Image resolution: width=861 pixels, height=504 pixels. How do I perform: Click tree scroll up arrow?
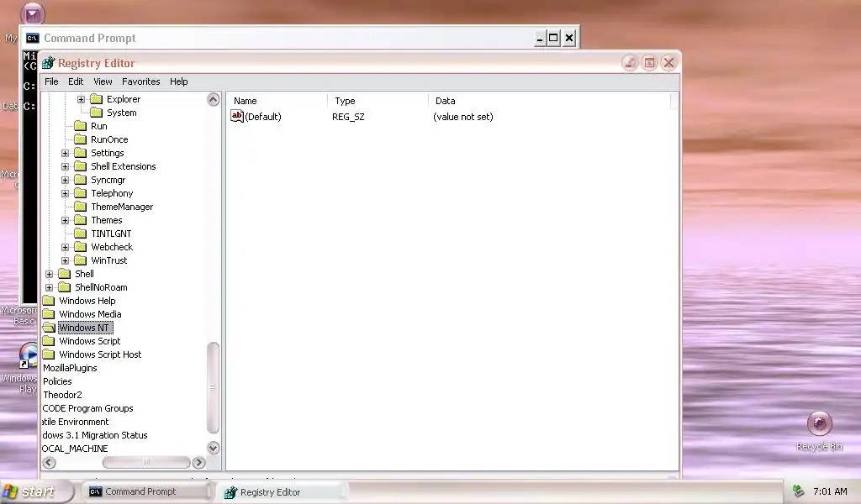tap(214, 99)
